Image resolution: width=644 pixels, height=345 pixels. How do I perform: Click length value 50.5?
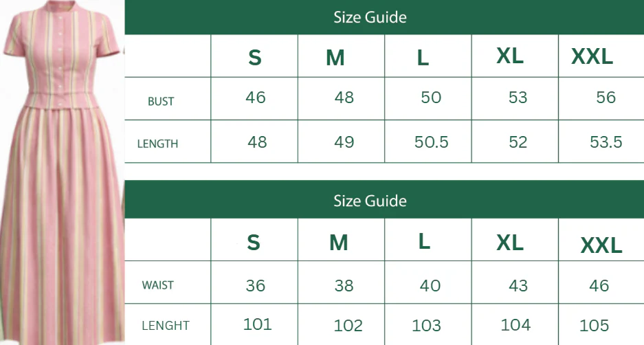pos(431,142)
